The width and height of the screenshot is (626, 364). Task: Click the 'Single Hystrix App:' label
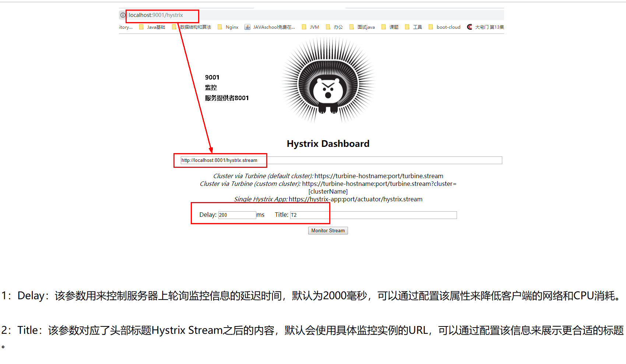pyautogui.click(x=261, y=199)
